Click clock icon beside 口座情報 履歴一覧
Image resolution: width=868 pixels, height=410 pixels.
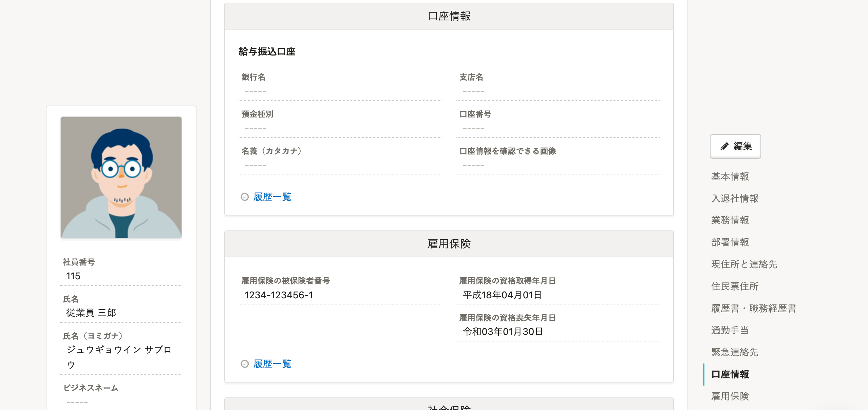click(245, 197)
